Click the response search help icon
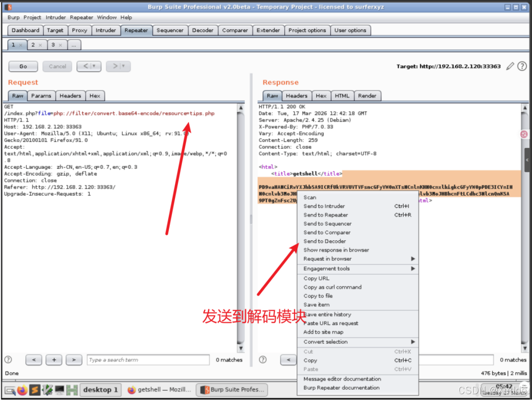This screenshot has width=532, height=400. coord(263,360)
